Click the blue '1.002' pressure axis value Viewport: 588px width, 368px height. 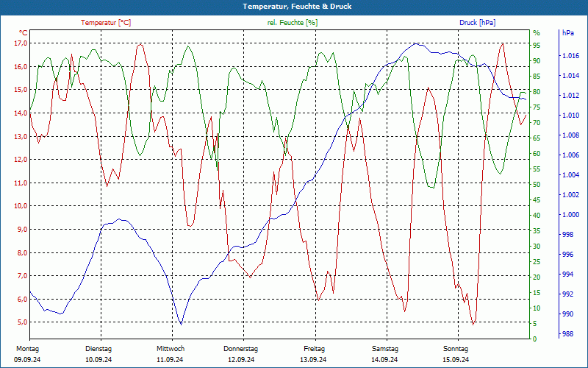571,195
